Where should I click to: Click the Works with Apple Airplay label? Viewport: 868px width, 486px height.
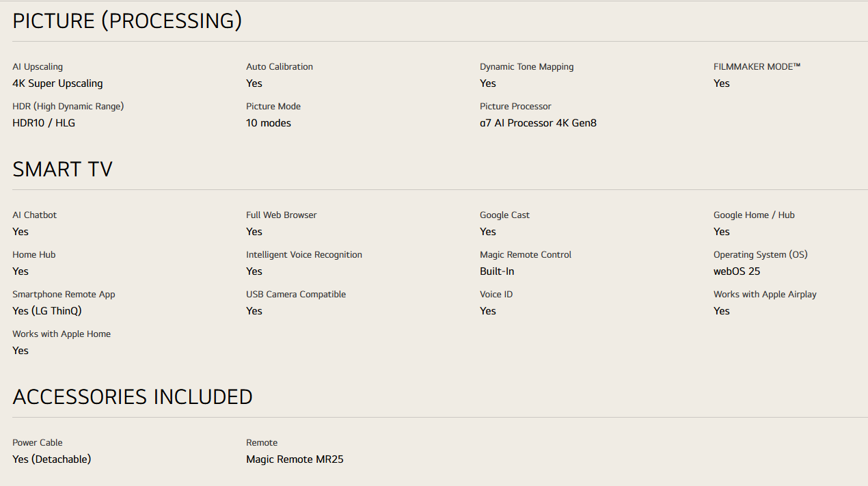click(765, 295)
